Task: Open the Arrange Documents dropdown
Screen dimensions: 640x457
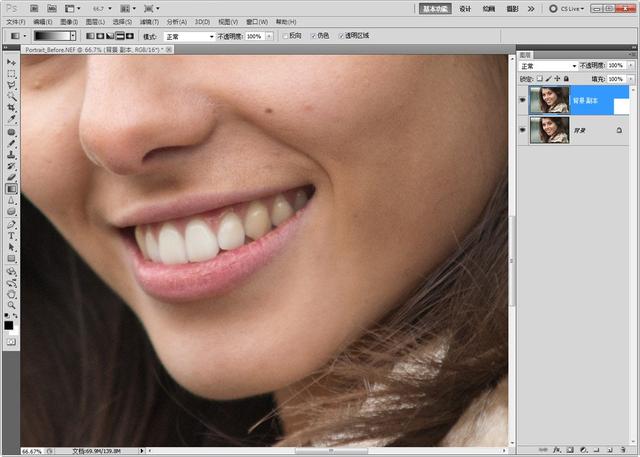Action: pos(128,9)
